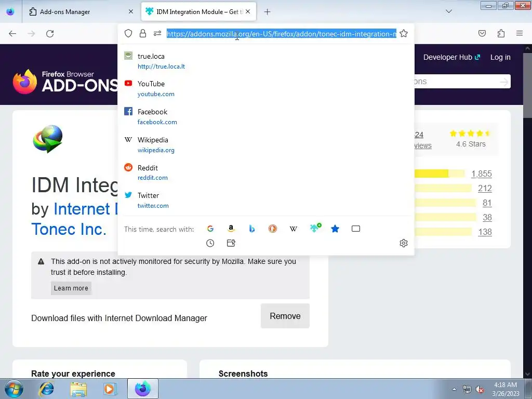This screenshot has width=532, height=399.
Task: Choose the YouTube suggestion
Action: [266, 88]
